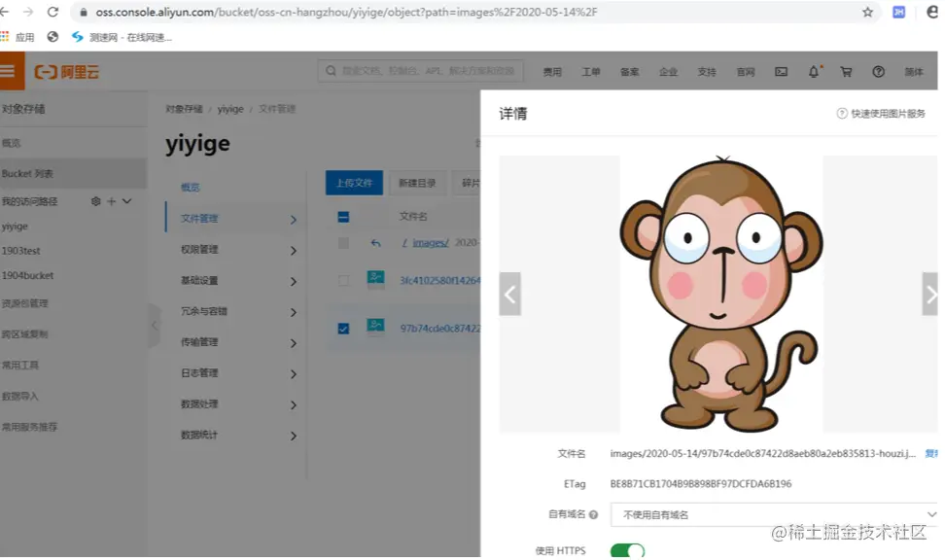Open the 企业 top menu
This screenshot has width=945, height=560.
tap(668, 72)
